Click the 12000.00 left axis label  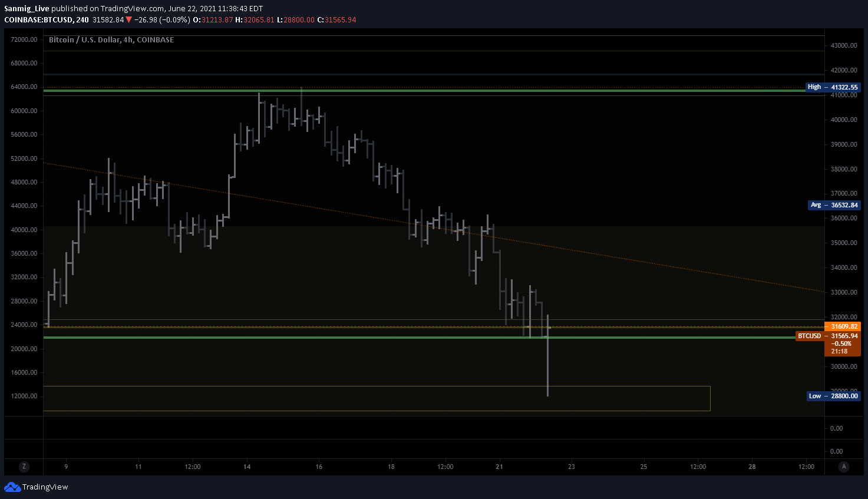[24, 396]
